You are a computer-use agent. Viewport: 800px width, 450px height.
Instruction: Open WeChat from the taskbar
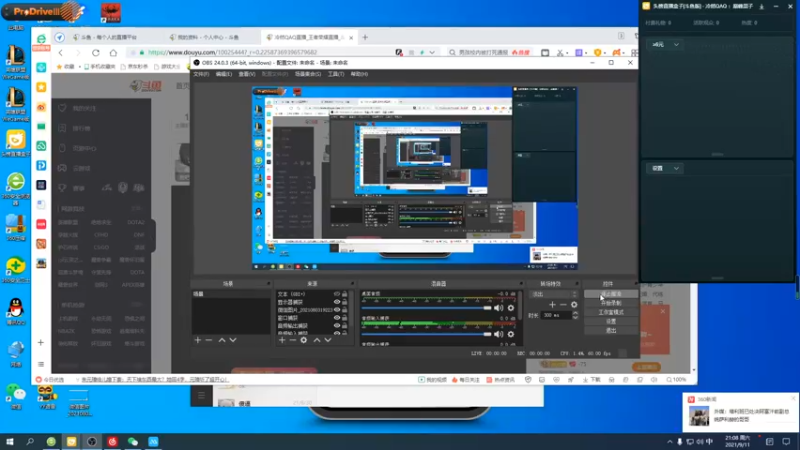coord(133,441)
